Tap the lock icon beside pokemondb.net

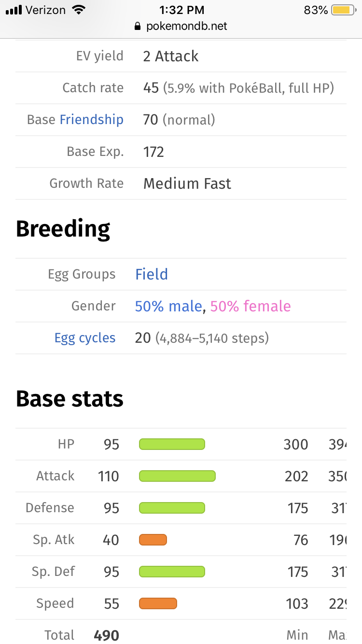pos(139,26)
